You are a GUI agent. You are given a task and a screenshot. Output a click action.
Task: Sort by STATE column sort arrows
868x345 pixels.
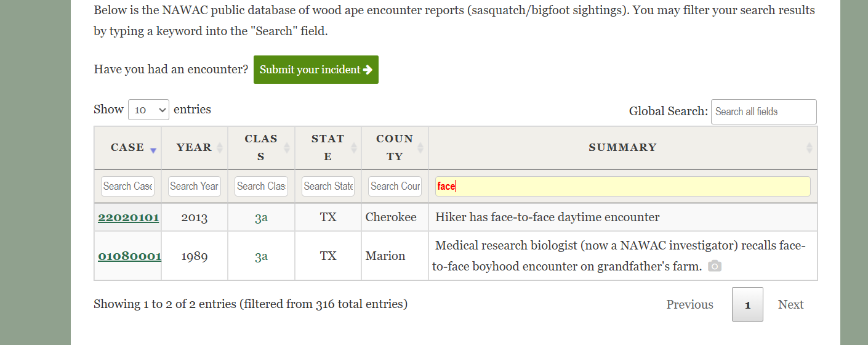(x=353, y=148)
